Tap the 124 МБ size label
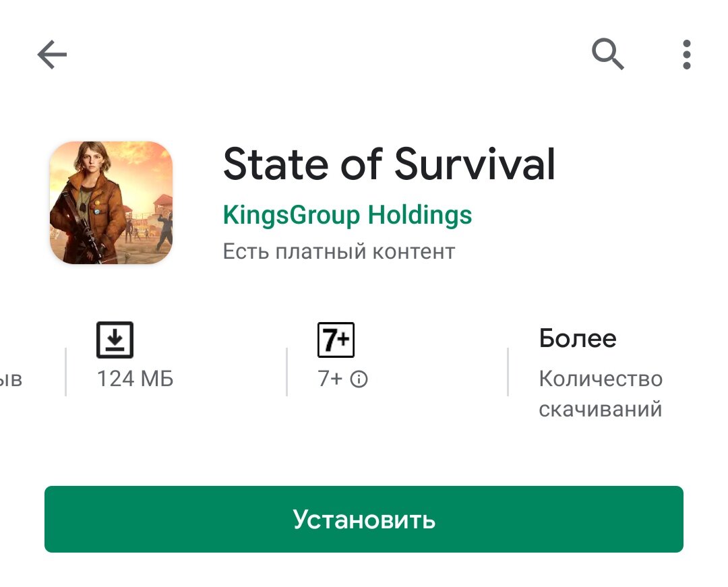This screenshot has height=587, width=728. pyautogui.click(x=135, y=379)
